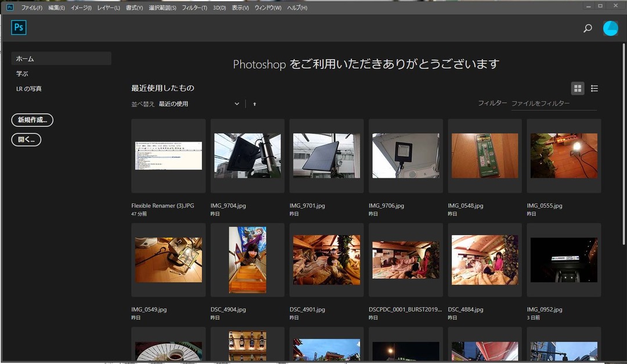This screenshot has width=627, height=364.
Task: Click the vertical scrollbar on the right
Action: point(624,144)
